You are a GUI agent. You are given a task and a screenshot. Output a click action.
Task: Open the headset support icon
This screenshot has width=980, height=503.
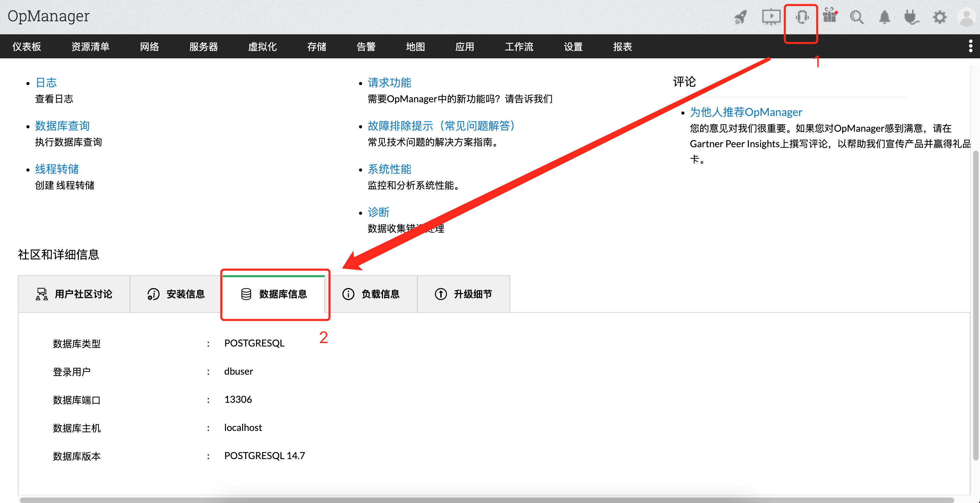(802, 17)
